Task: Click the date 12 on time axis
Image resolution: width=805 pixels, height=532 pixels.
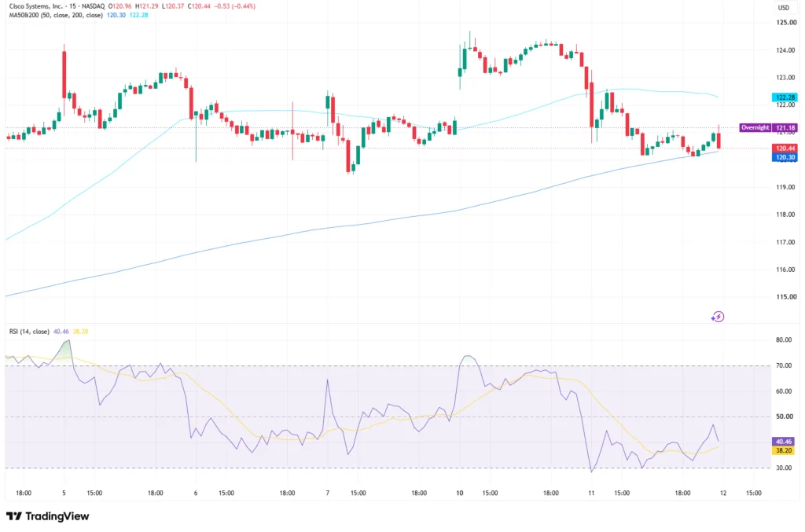Action: point(723,493)
